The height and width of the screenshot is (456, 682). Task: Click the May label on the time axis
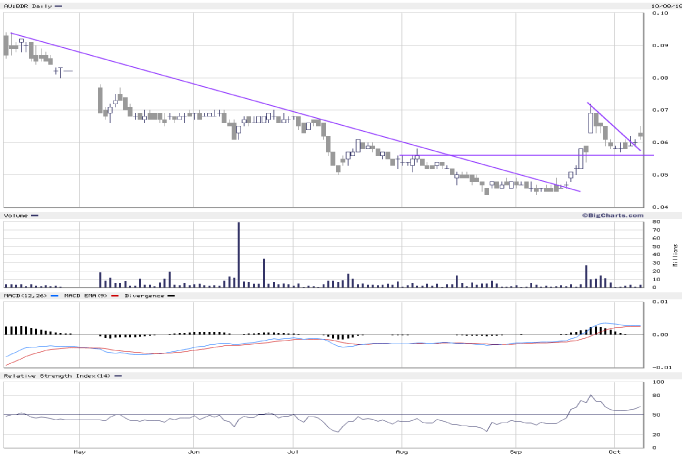coord(79,451)
